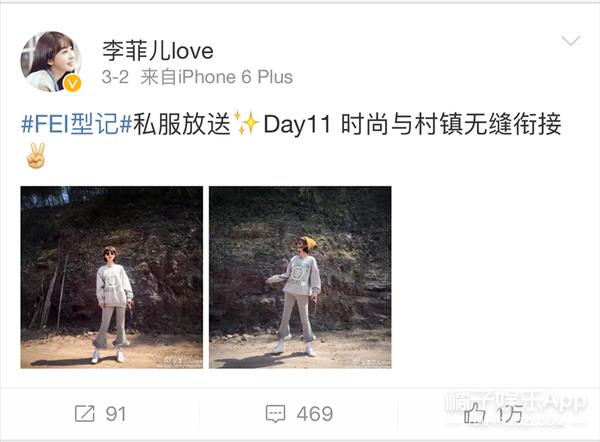Open the 469 comments count
Image resolution: width=600 pixels, height=442 pixels.
(315, 414)
